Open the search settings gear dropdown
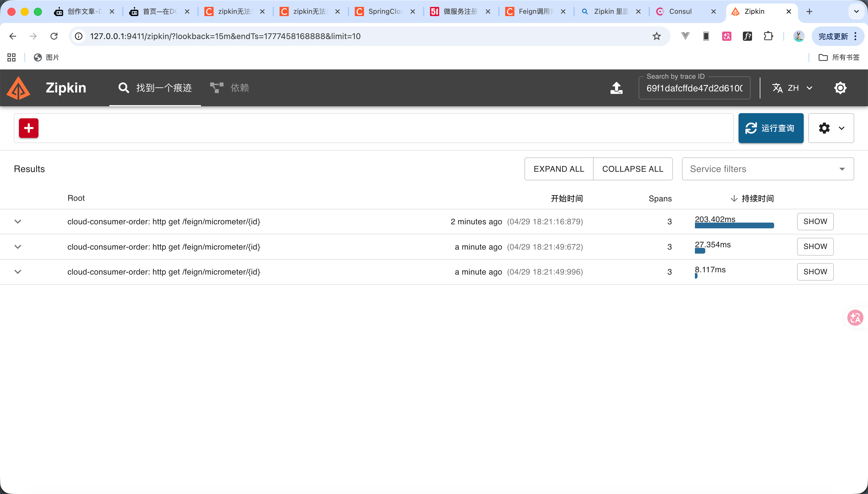The image size is (868, 494). tap(831, 128)
